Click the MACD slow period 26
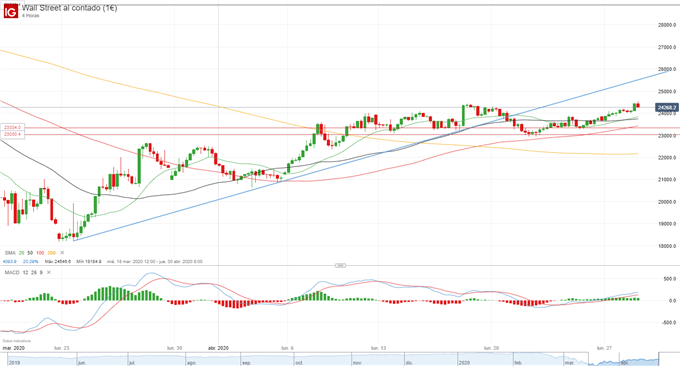Image resolution: width=680 pixels, height=366 pixels. 34,272
